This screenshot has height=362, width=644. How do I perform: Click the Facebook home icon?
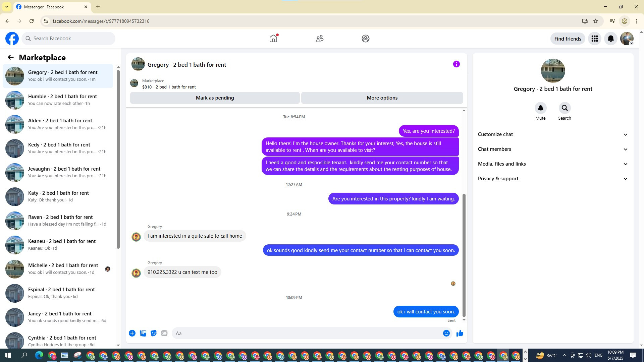[x=273, y=39]
